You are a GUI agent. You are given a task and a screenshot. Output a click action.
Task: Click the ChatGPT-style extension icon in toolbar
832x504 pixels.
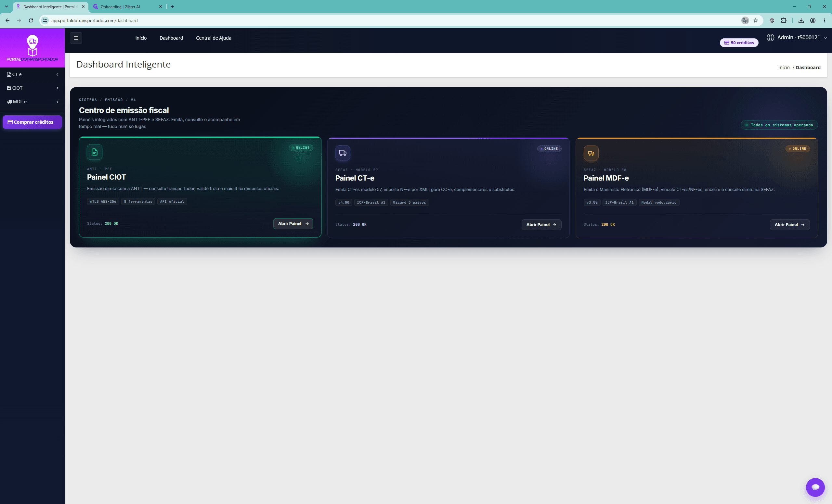772,20
